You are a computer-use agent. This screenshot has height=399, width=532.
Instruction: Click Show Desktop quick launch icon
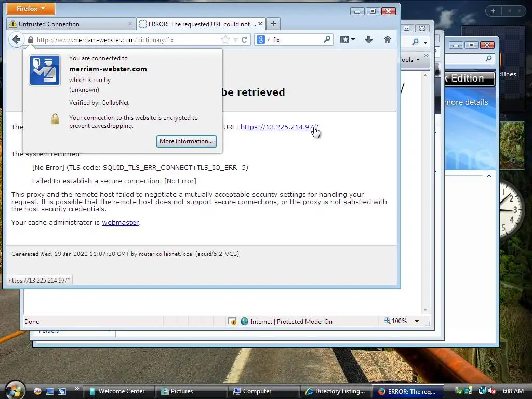click(x=50, y=391)
